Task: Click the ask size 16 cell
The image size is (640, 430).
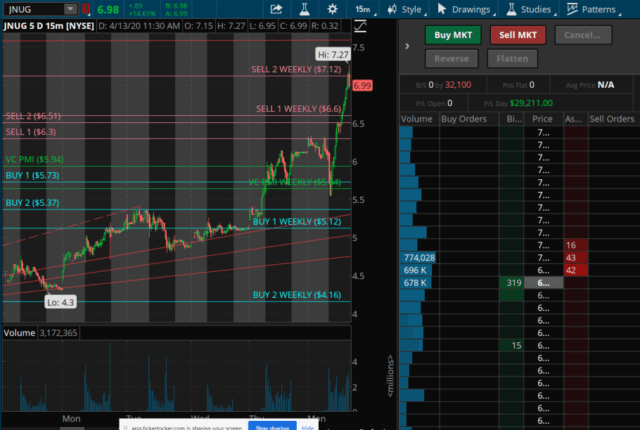Action: tap(576, 245)
